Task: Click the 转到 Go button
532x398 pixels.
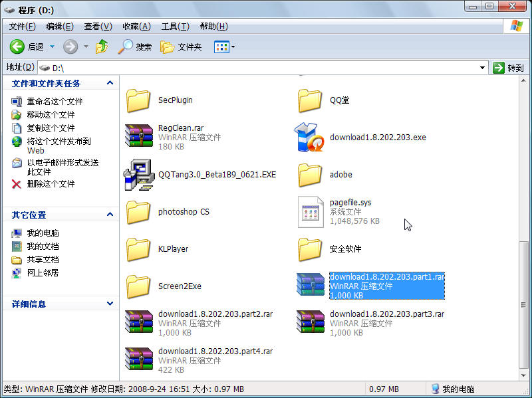Action: click(x=508, y=68)
